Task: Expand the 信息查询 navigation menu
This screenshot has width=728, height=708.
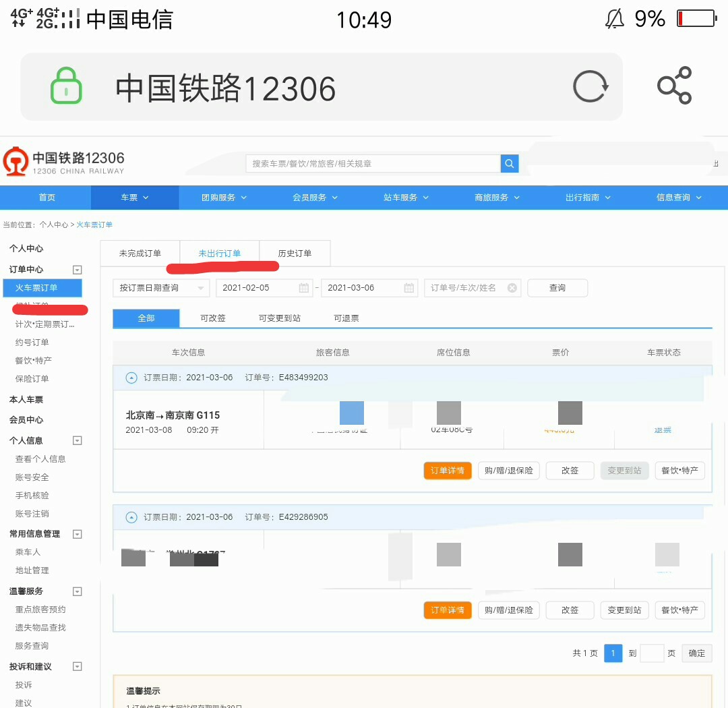Action: (679, 198)
